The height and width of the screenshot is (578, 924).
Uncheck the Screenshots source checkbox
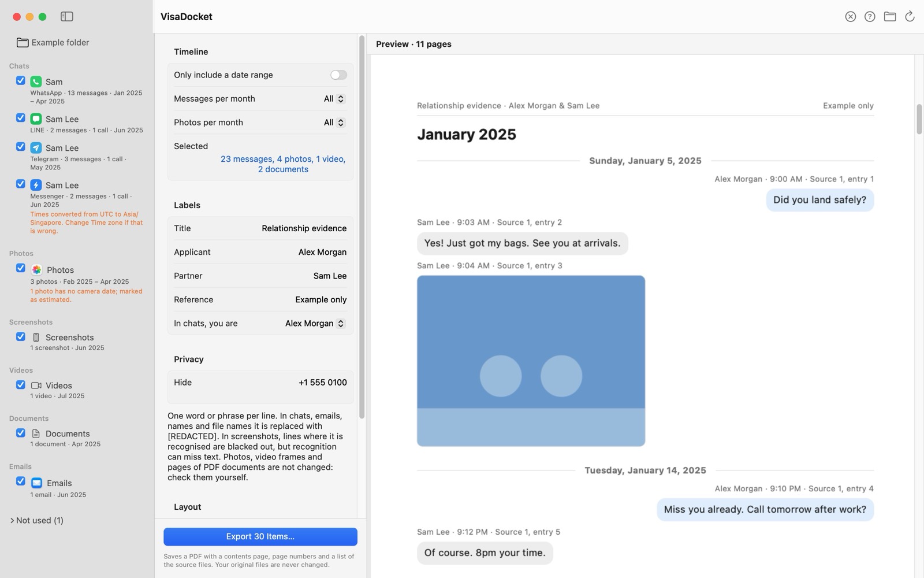(x=21, y=336)
